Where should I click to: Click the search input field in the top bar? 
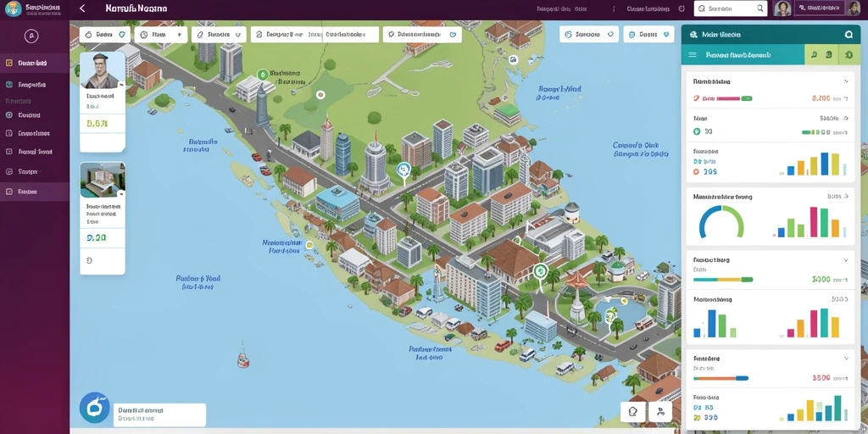pyautogui.click(x=730, y=8)
